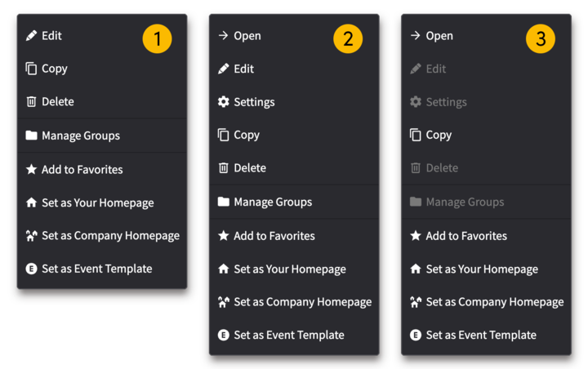Select Delete in menu 2
Screen dimensions: 588x369
tap(249, 168)
